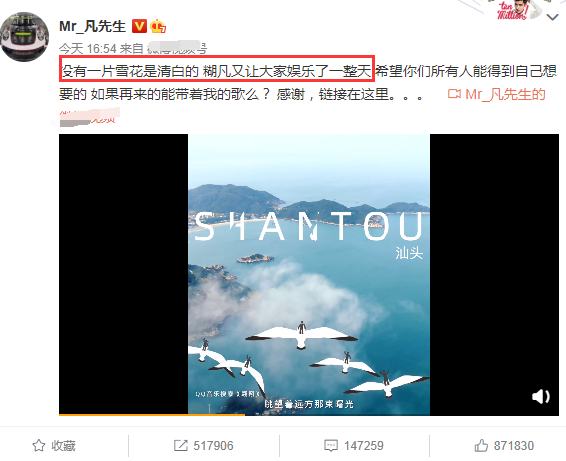The height and width of the screenshot is (461, 566).
Task: Click the thumbs-up like icon
Action: (481, 445)
